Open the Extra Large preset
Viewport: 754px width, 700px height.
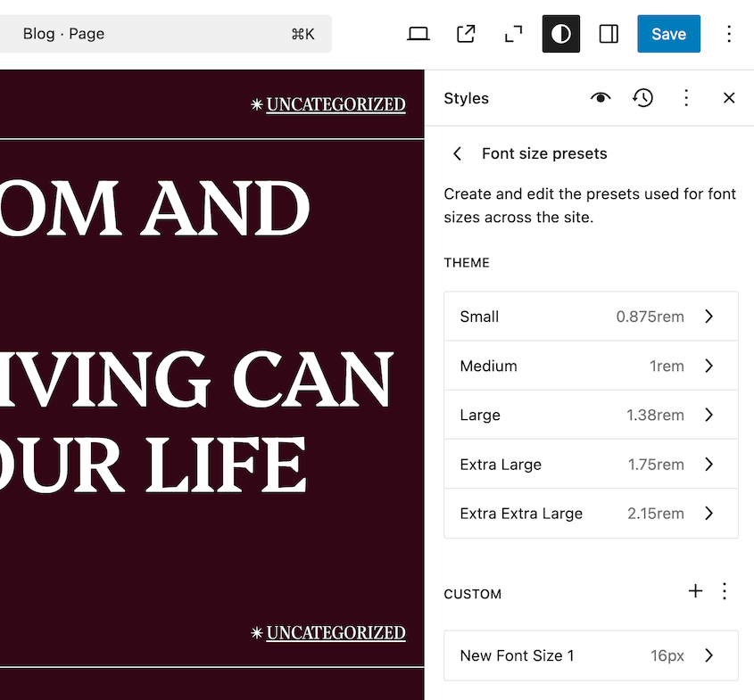click(591, 464)
